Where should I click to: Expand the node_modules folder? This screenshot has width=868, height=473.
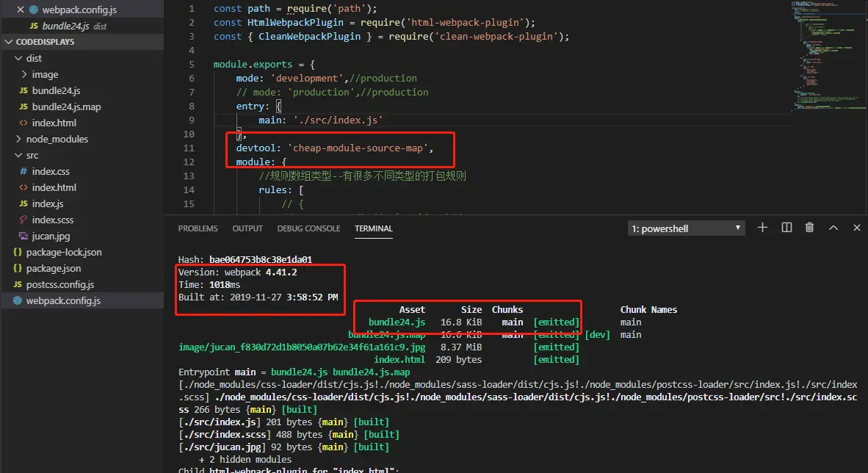point(18,139)
